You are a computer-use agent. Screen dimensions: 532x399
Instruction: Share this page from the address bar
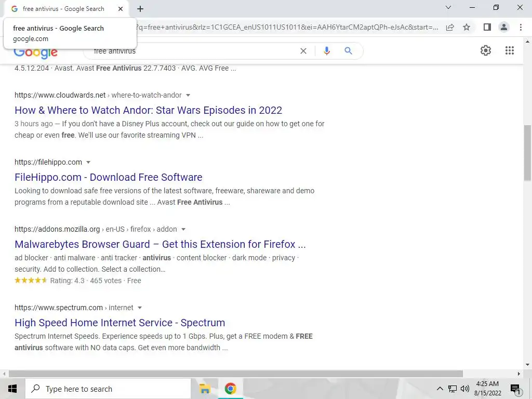[450, 27]
